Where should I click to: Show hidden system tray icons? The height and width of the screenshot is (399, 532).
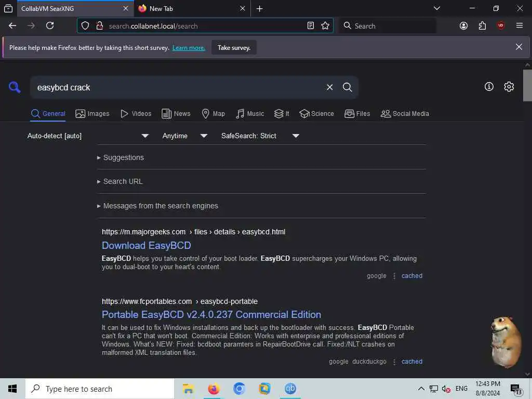point(421,389)
